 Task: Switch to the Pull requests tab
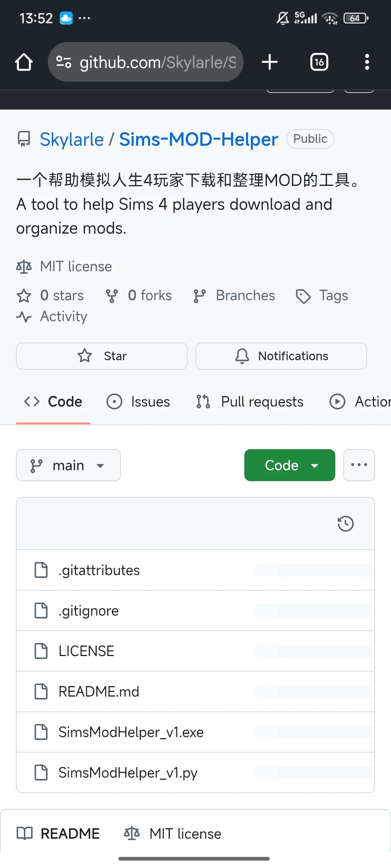tap(250, 401)
